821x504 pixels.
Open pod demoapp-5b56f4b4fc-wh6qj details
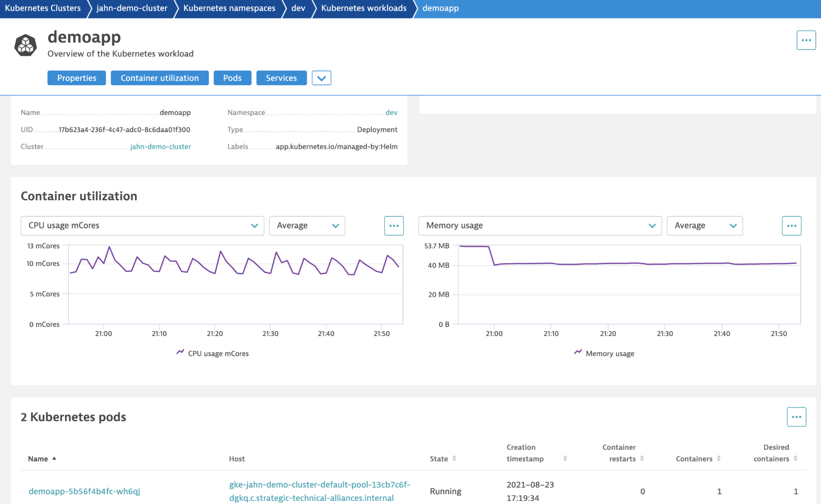click(84, 491)
